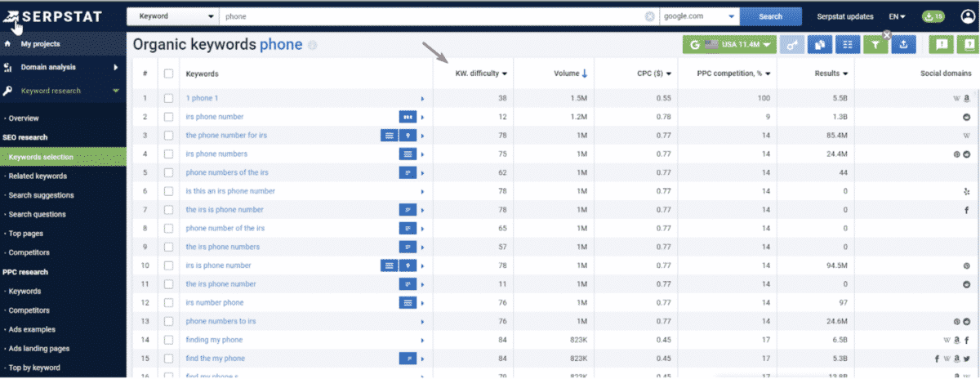This screenshot has width=980, height=379.
Task: Sort table by KW. difficulty column
Action: click(x=481, y=74)
